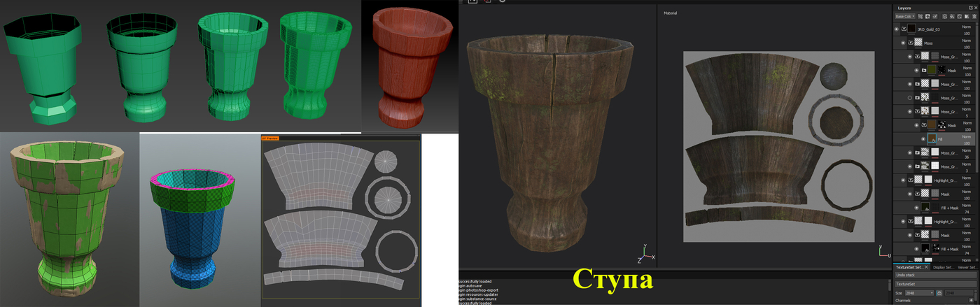Click the trash icon in Layers toolbar

click(x=974, y=16)
